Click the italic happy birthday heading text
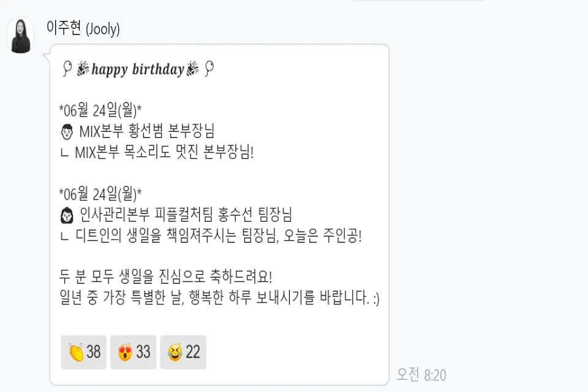Viewport: 588px width, 392px height. 138,69
